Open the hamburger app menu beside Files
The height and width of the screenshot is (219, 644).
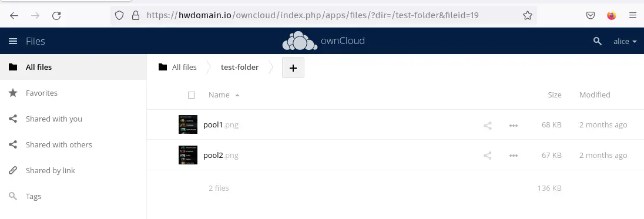pyautogui.click(x=13, y=41)
